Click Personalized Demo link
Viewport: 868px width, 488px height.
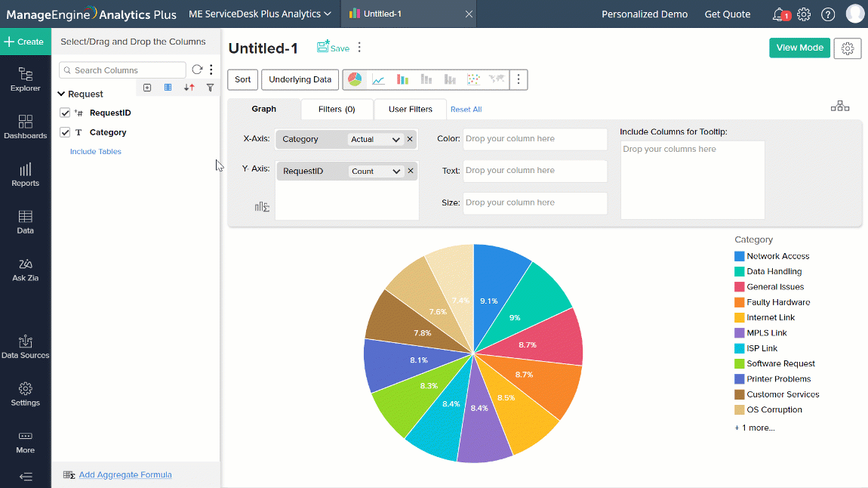(x=645, y=14)
